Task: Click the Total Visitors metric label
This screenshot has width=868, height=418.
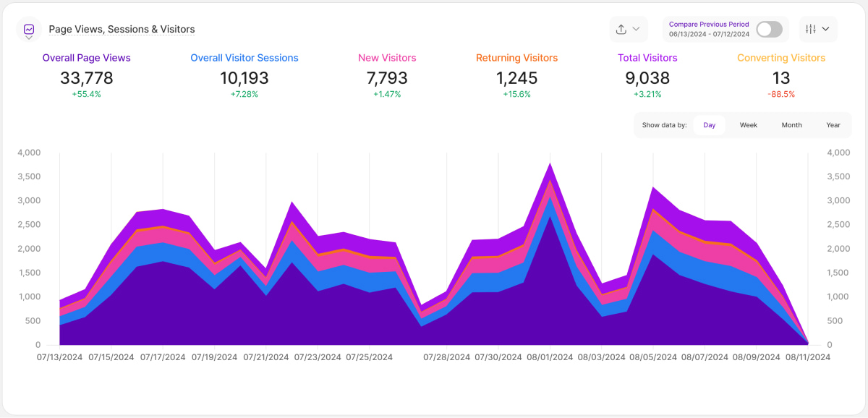Action: [x=647, y=58]
